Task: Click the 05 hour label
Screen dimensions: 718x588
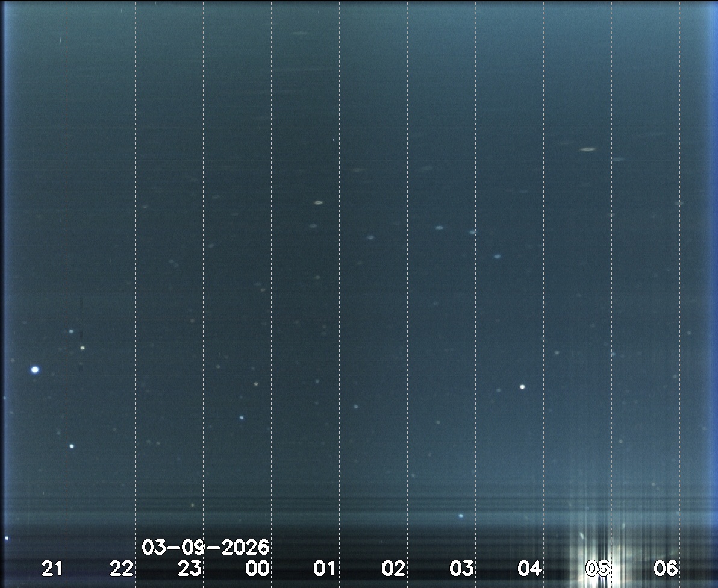Action: [x=598, y=568]
